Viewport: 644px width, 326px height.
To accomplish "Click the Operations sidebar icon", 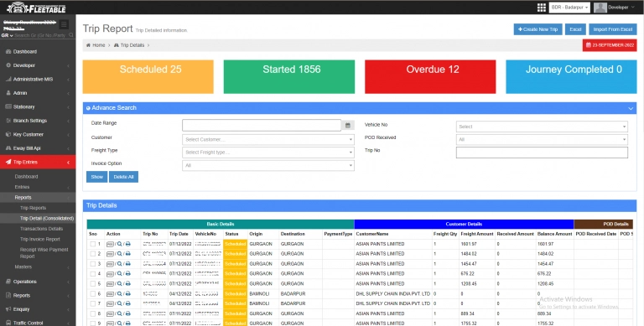I will coord(8,282).
